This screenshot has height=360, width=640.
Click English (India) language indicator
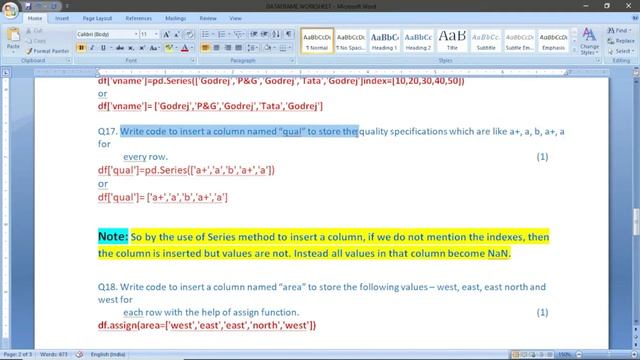[108, 354]
